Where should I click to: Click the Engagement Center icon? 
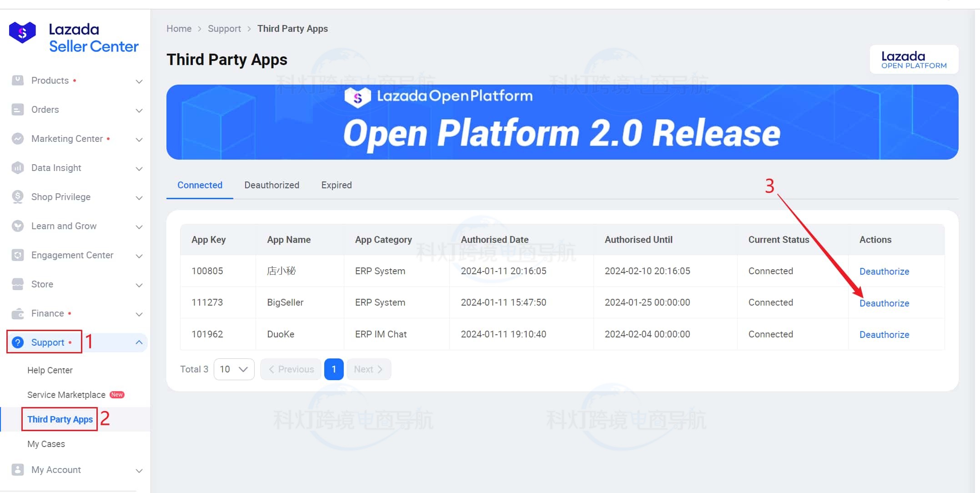pyautogui.click(x=17, y=255)
